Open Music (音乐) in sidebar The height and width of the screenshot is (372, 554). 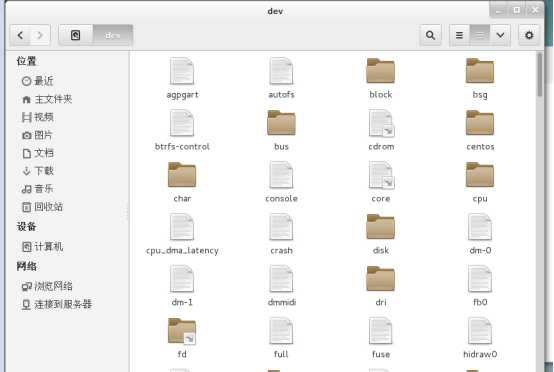tap(37, 189)
